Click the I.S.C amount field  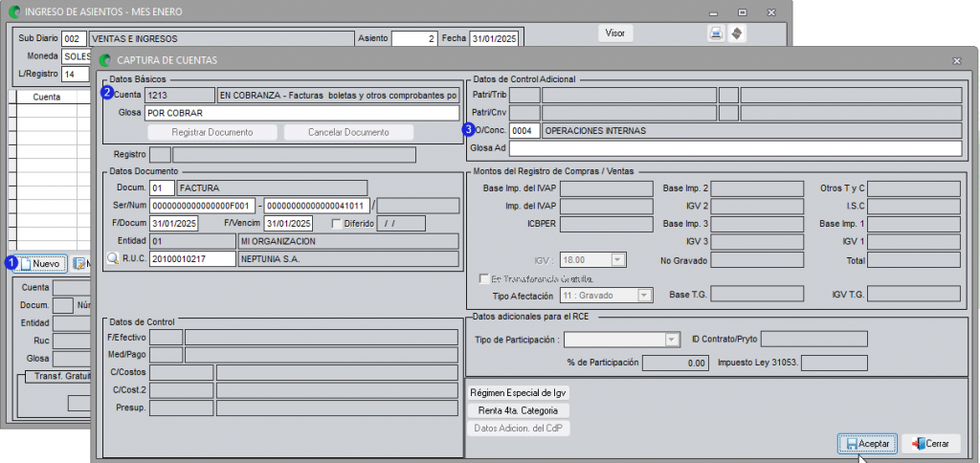[x=914, y=207]
